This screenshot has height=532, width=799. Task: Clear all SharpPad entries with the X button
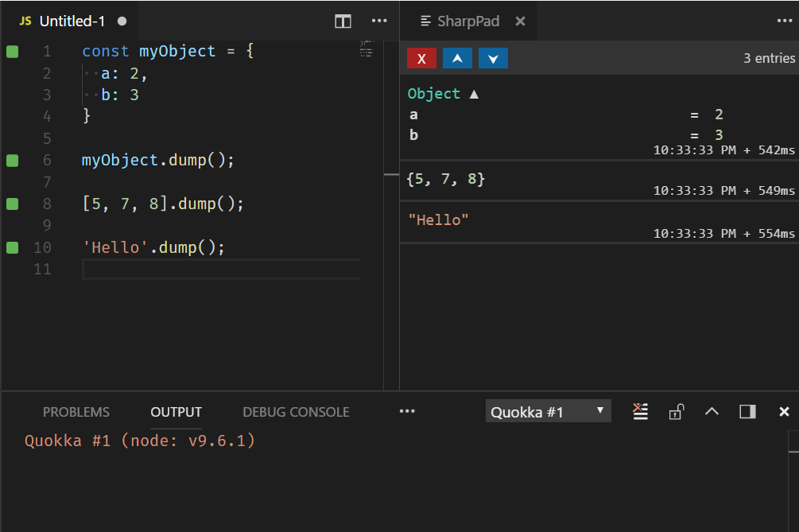tap(421, 57)
